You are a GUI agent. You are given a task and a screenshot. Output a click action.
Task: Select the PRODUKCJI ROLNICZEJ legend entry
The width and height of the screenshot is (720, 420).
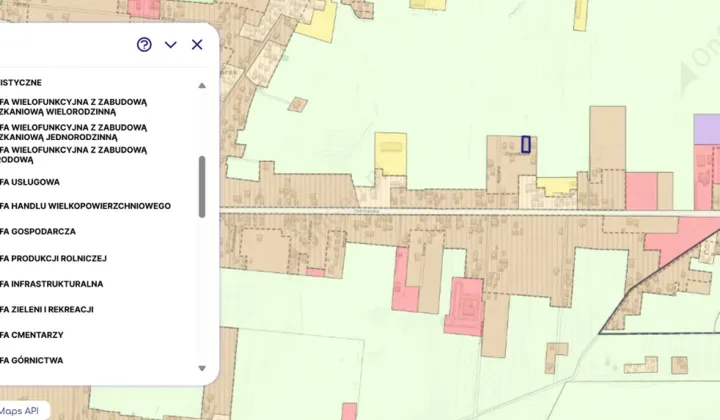[x=53, y=258]
